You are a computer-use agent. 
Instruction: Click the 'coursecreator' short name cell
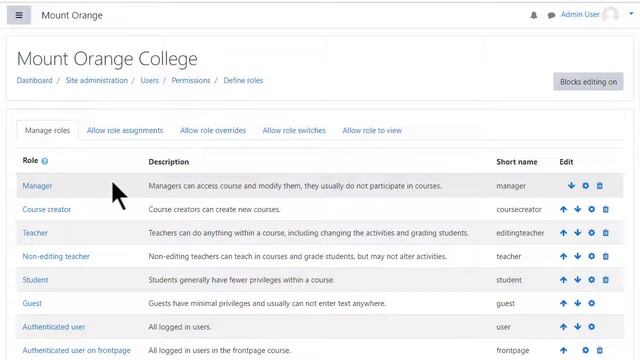pos(519,209)
